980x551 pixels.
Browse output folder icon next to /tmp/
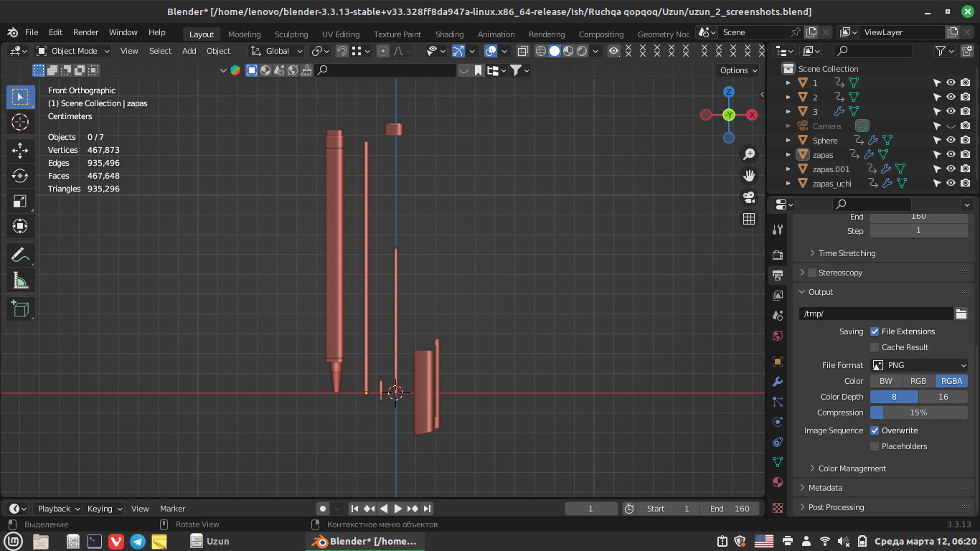point(961,314)
